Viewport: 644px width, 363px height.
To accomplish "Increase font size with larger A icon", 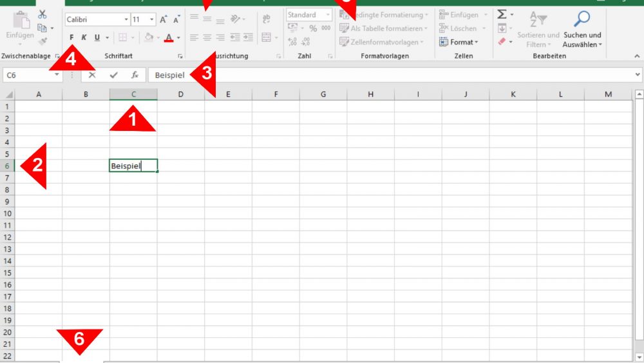I will tap(163, 20).
